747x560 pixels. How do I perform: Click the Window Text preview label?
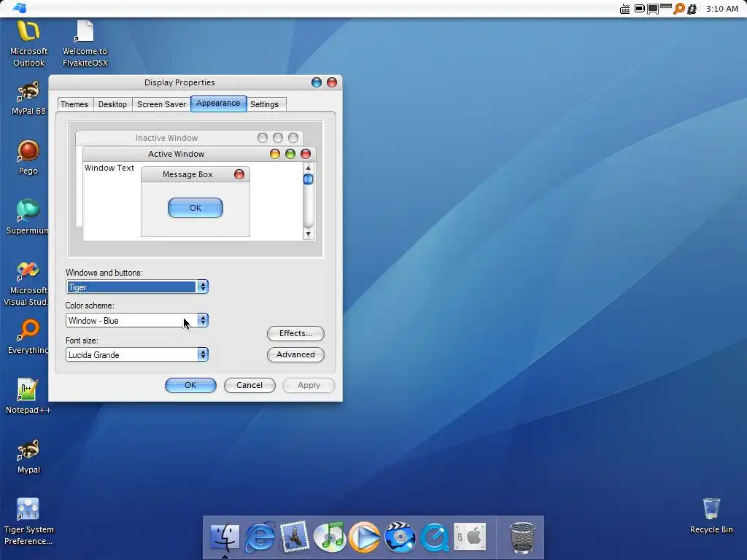pos(109,168)
